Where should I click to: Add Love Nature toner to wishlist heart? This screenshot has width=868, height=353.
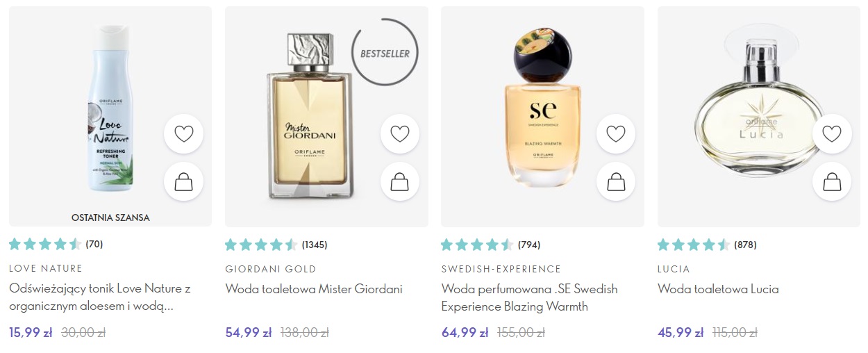[184, 134]
